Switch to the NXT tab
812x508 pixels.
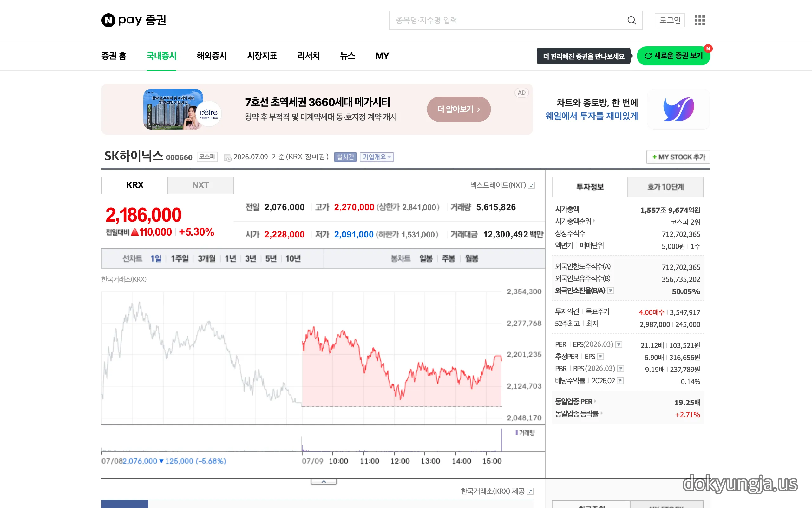[x=201, y=185]
